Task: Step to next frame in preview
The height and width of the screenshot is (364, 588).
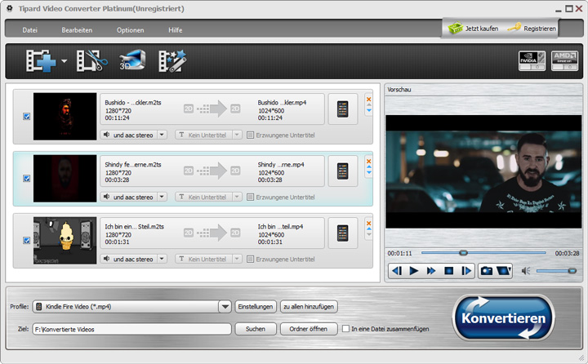Action: click(466, 271)
